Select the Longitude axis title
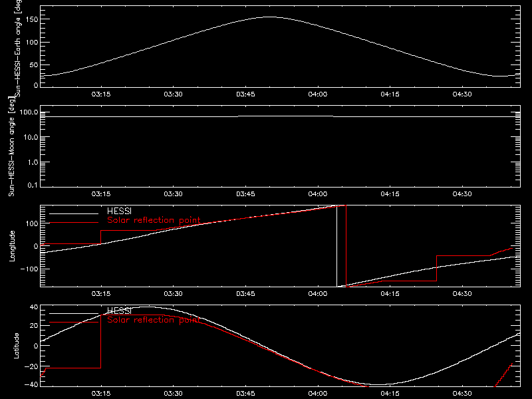 12,246
